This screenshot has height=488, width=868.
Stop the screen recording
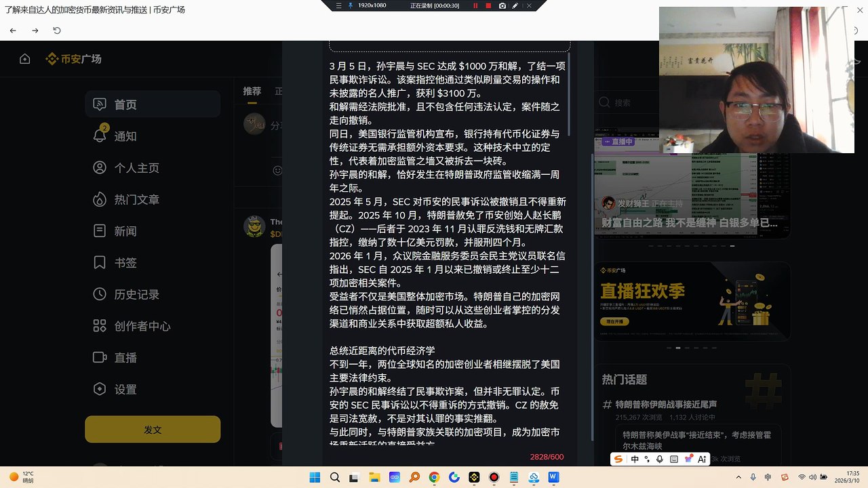488,5
